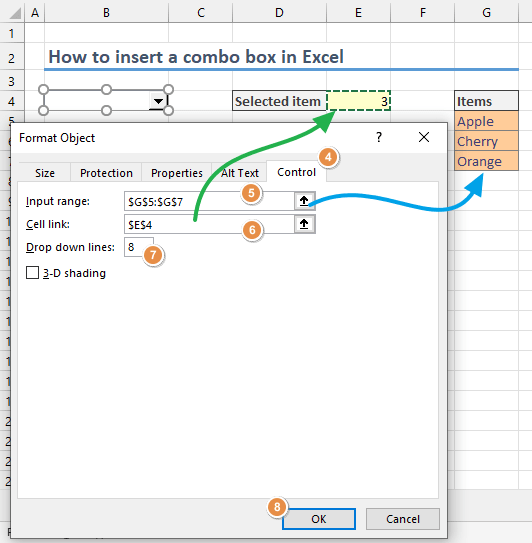Click the Format Object title bar text
532x543 pixels.
pos(57,138)
